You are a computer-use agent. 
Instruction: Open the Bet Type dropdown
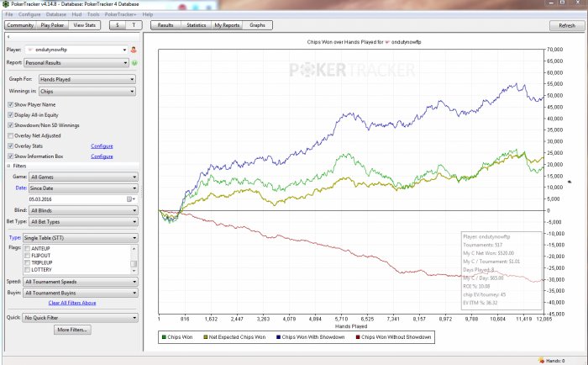(x=84, y=221)
